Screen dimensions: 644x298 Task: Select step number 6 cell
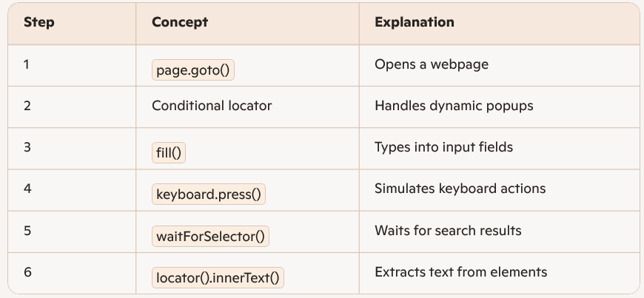pos(27,272)
